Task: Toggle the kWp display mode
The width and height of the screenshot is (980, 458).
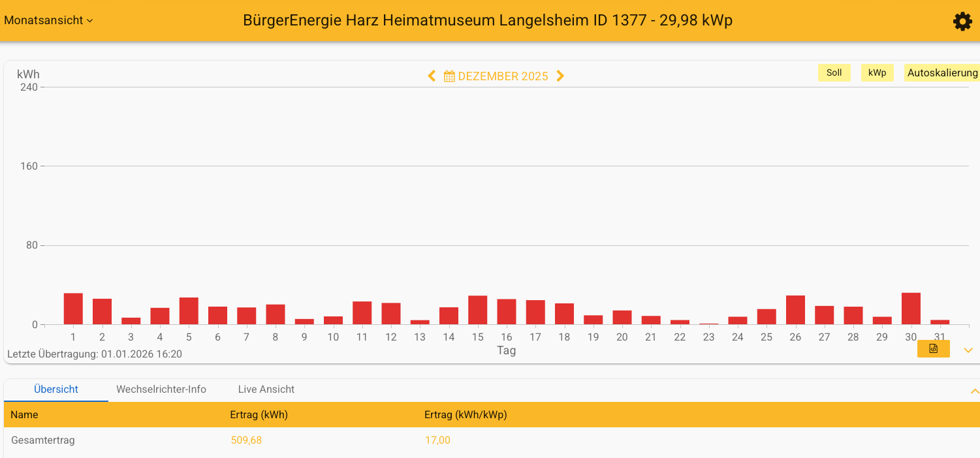Action: [877, 72]
